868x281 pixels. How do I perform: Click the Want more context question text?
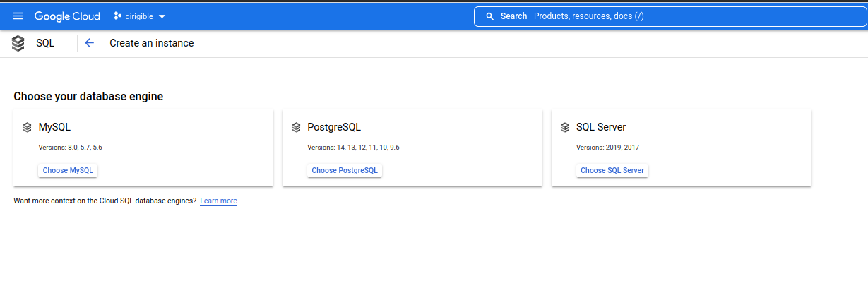105,201
